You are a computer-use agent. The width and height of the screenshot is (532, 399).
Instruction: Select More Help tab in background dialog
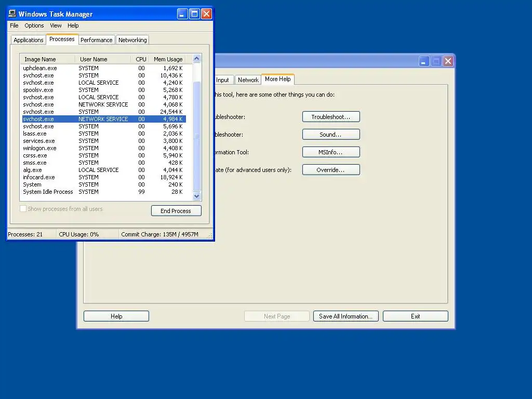click(x=278, y=79)
